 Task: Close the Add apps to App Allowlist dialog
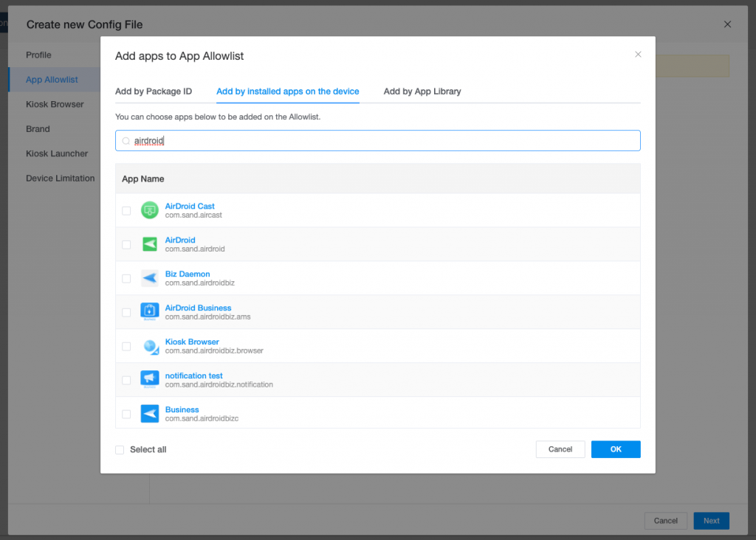click(638, 55)
